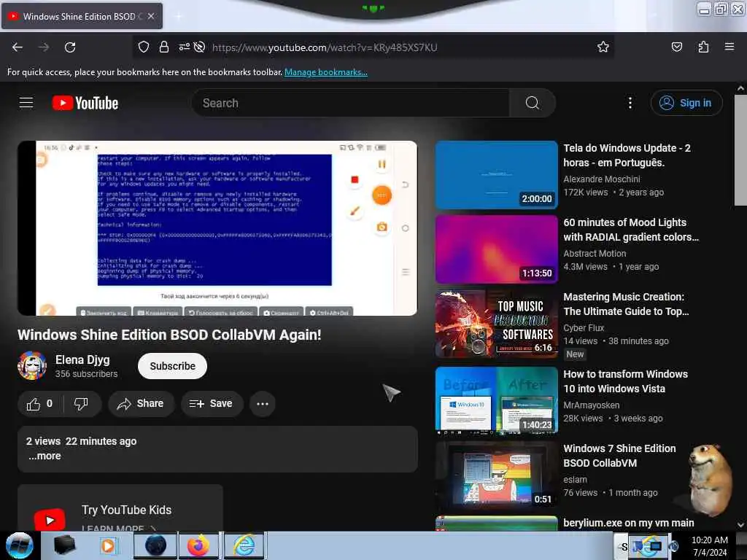Screen dimensions: 747x560
Task: Click 356 subscribers text
Action: click(86, 374)
